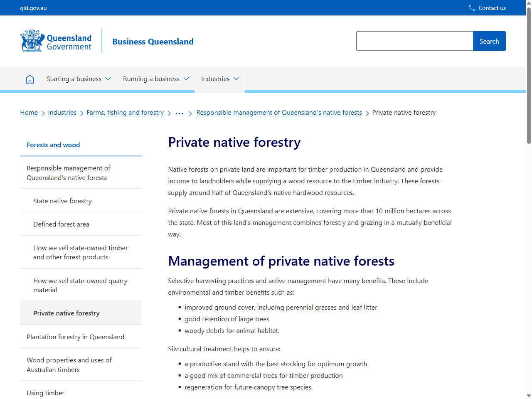
Task: Open the Forests and wood sidebar section
Action: click(53, 145)
